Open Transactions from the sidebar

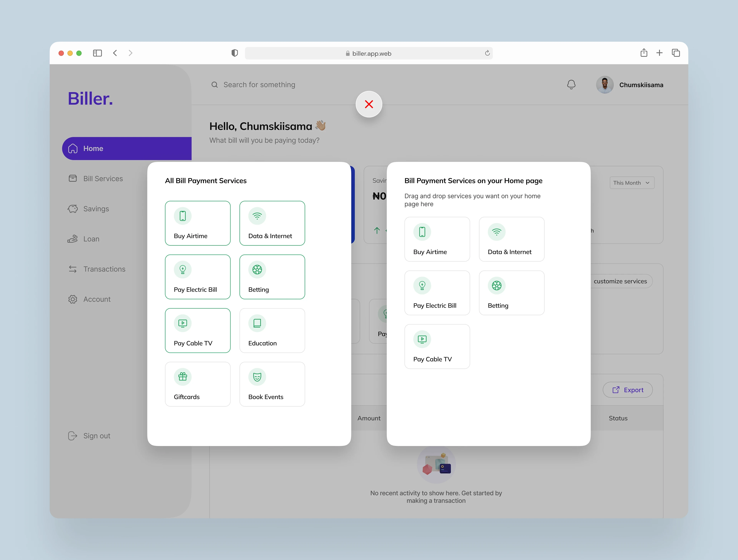point(104,269)
